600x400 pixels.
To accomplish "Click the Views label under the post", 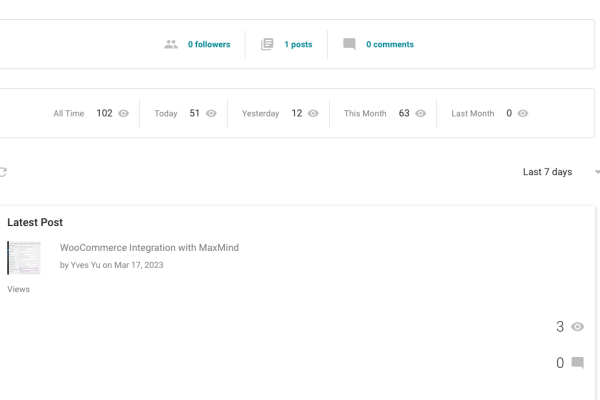I will [x=18, y=289].
